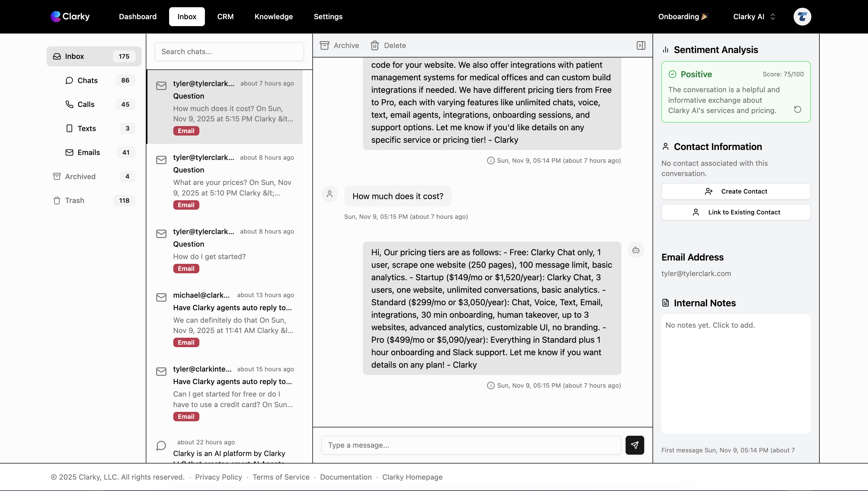The height and width of the screenshot is (491, 868).
Task: Open the Privacy Policy footer link
Action: click(x=219, y=477)
